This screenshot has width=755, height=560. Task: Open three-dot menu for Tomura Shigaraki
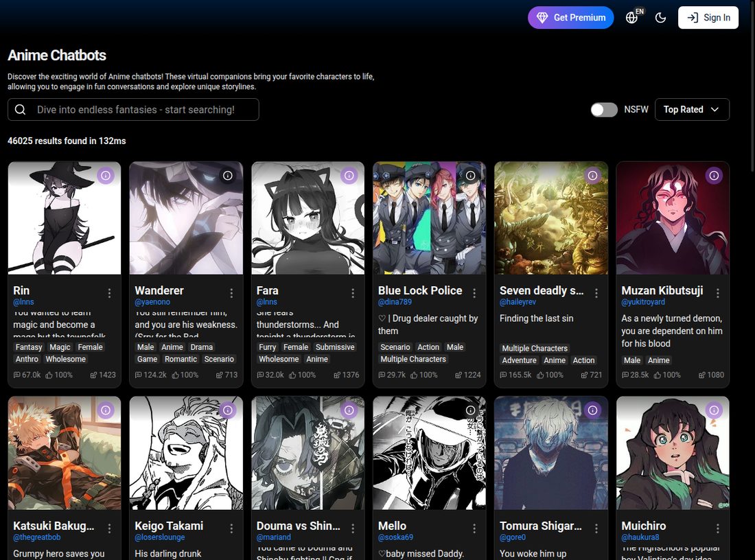(596, 528)
